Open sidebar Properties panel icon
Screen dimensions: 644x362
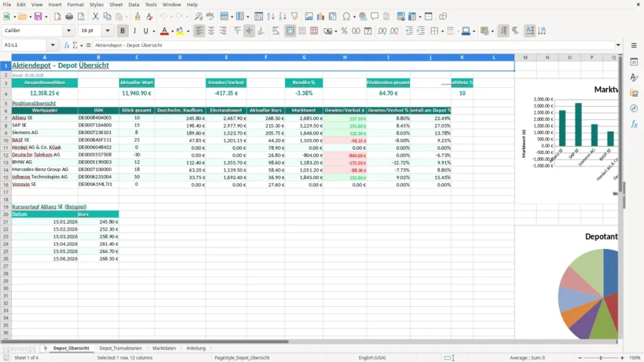coord(634,62)
